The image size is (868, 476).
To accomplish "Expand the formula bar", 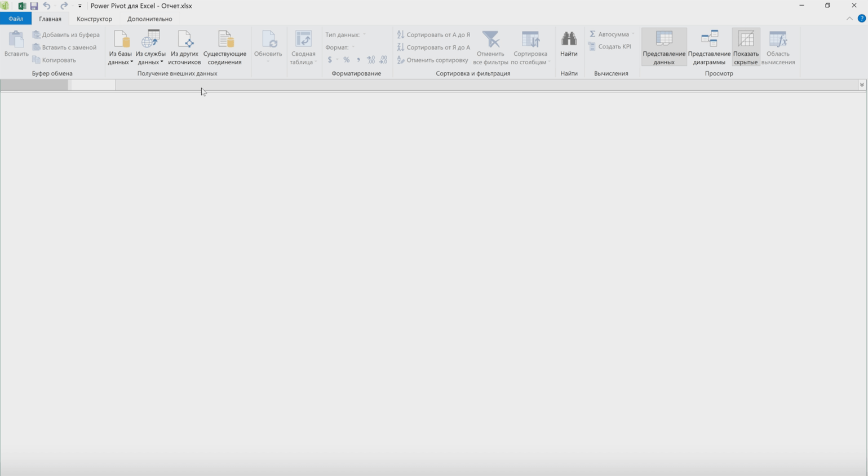I will coord(862,85).
